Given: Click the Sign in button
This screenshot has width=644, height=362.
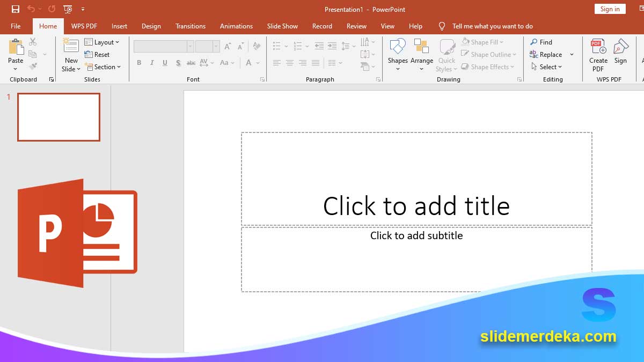Looking at the screenshot, I should [x=610, y=9].
